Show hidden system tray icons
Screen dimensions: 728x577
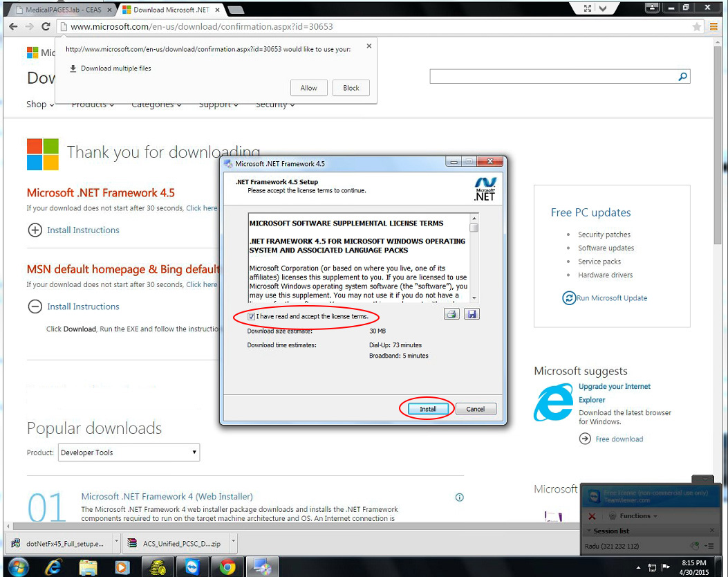click(638, 567)
